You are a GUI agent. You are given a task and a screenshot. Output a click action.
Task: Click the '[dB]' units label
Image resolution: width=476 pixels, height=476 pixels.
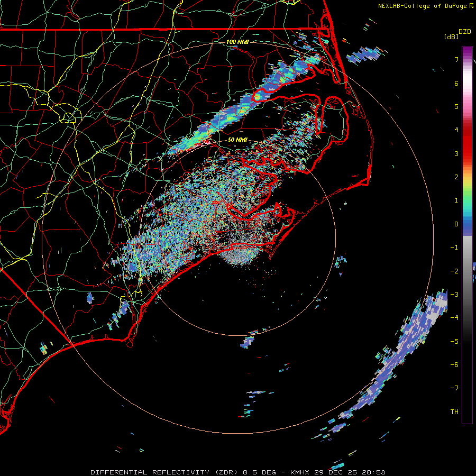[451, 36]
